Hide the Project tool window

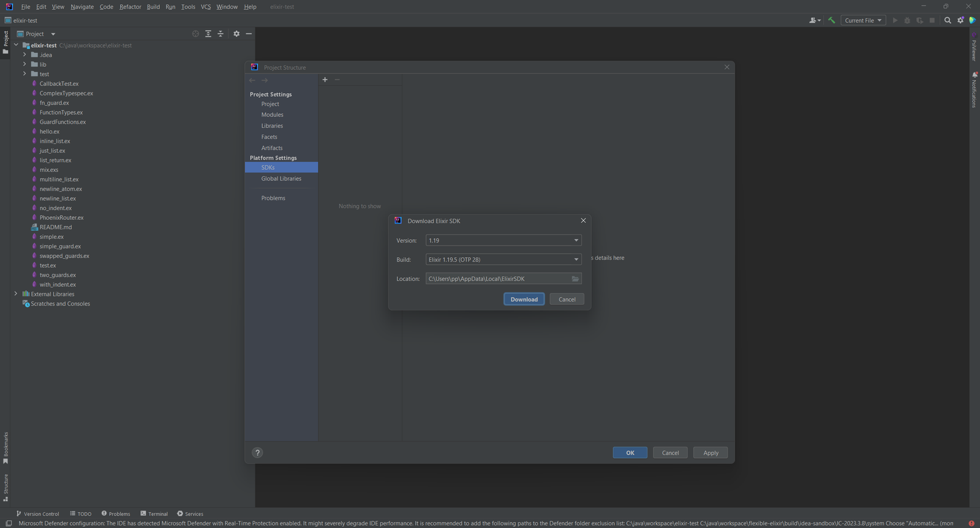point(249,34)
